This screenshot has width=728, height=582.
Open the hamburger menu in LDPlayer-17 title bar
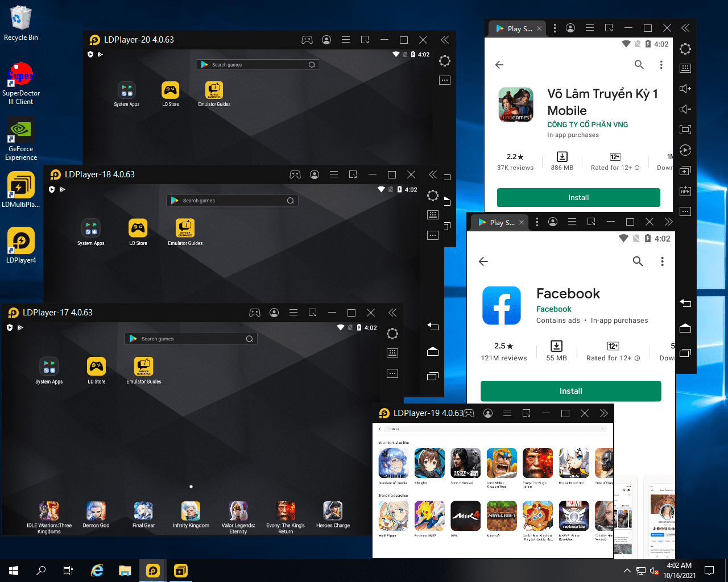[293, 313]
